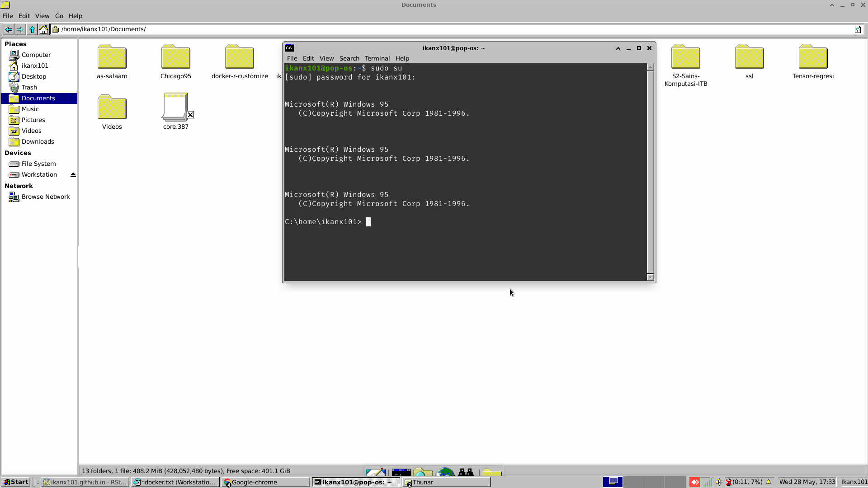Open the Go menu in Thunar
Image resolution: width=868 pixels, height=488 pixels.
tap(59, 16)
